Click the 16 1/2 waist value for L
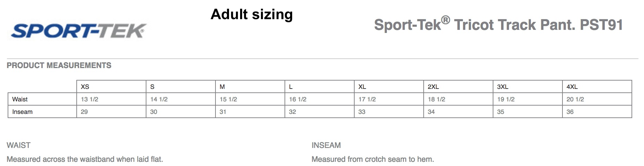Screen dimensions: 644x166 [x=320, y=99]
